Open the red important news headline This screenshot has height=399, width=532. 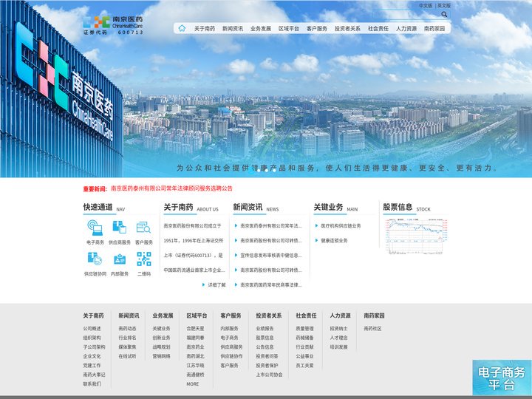(171, 188)
